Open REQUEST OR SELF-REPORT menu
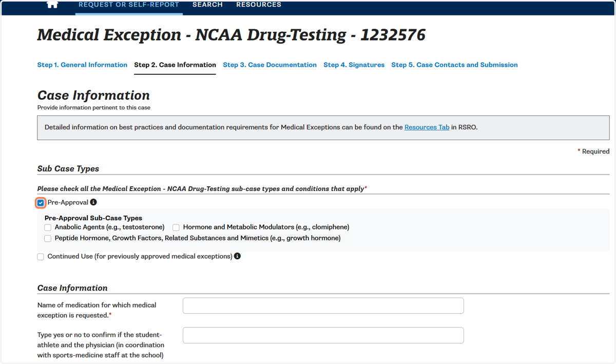Viewport: 616px width, 364px height. pyautogui.click(x=129, y=5)
